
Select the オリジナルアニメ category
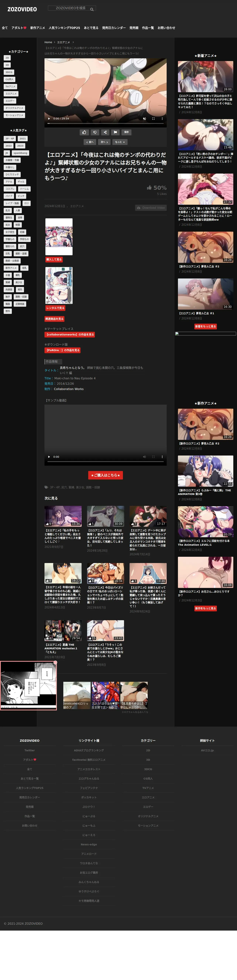click(14, 108)
